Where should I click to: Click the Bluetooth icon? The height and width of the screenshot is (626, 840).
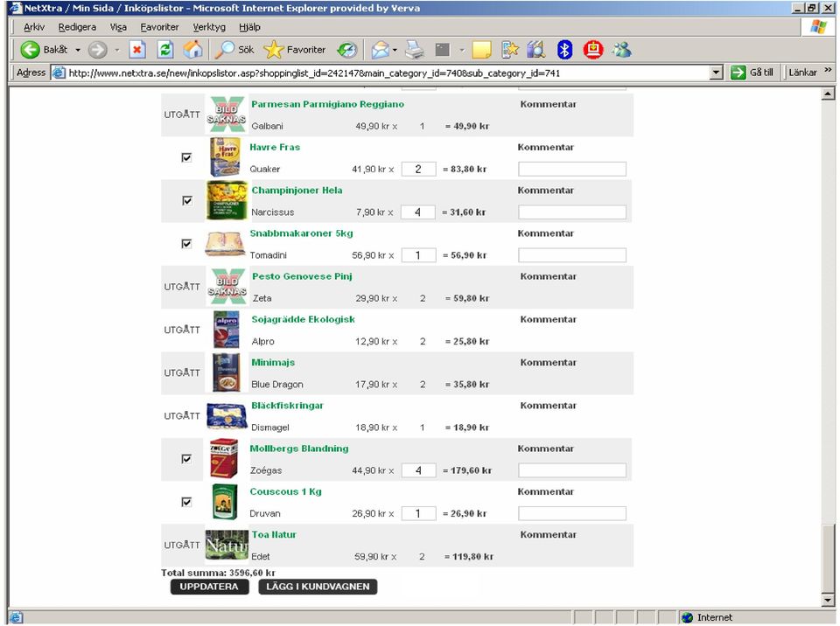tap(564, 50)
